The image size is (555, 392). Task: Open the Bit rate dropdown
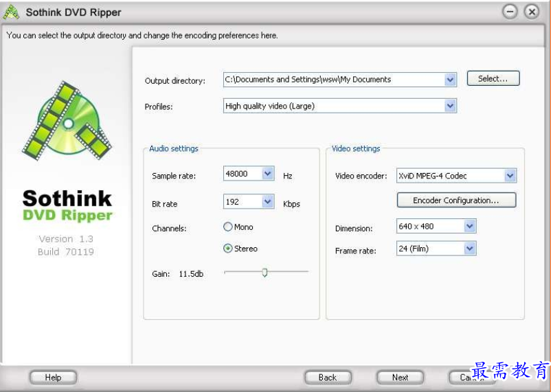pyautogui.click(x=268, y=202)
